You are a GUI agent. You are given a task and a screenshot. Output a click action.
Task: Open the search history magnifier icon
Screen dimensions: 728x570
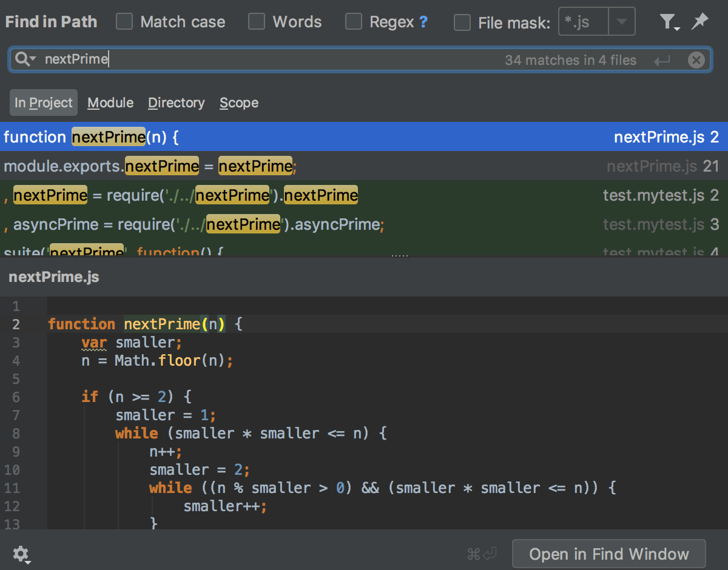pos(25,59)
